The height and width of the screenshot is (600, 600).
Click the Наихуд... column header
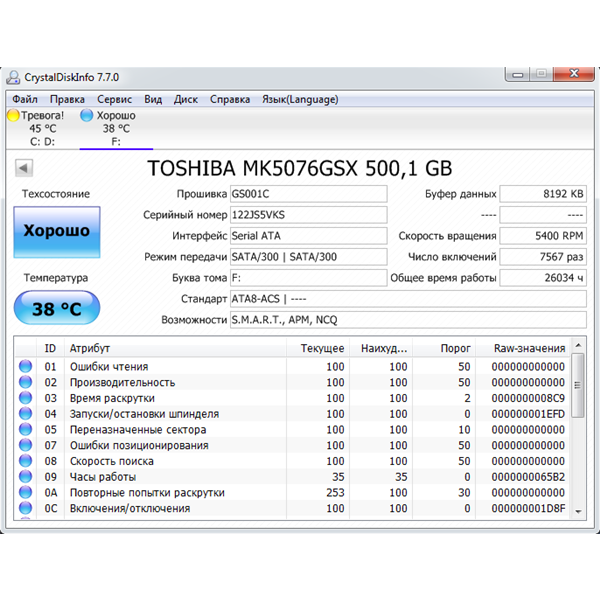tap(381, 348)
